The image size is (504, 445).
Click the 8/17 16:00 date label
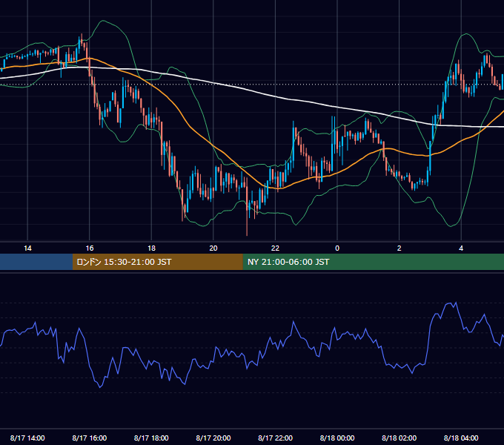click(90, 438)
